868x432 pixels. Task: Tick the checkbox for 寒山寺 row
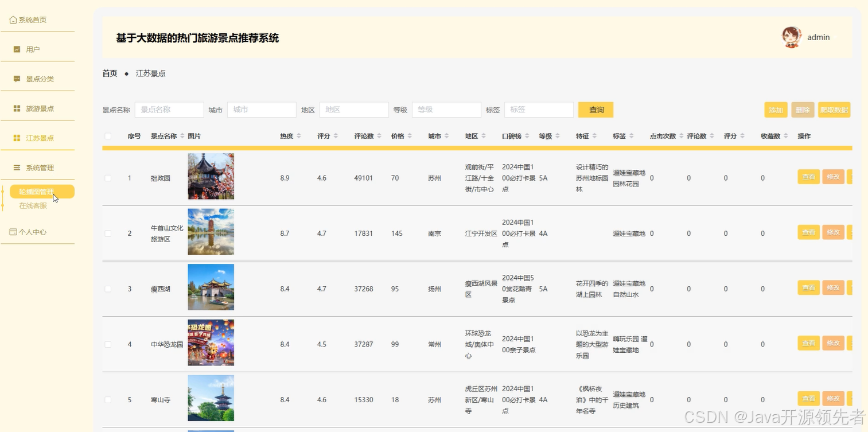108,400
